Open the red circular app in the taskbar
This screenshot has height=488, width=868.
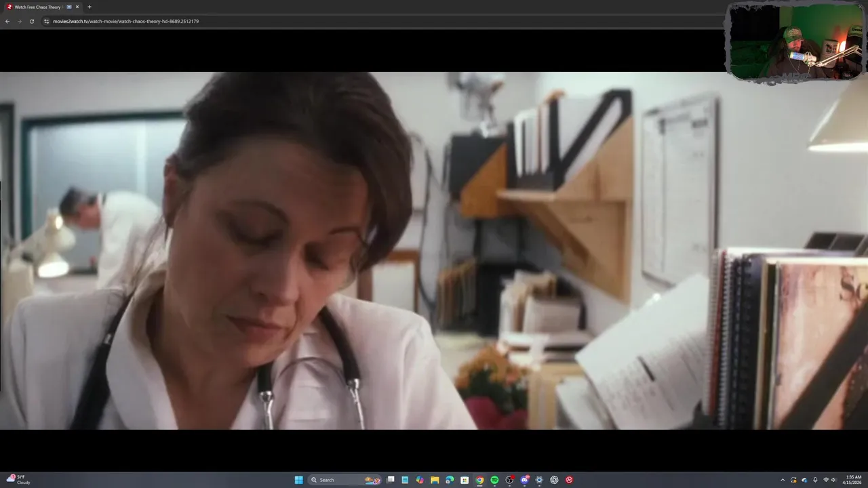(569, 480)
